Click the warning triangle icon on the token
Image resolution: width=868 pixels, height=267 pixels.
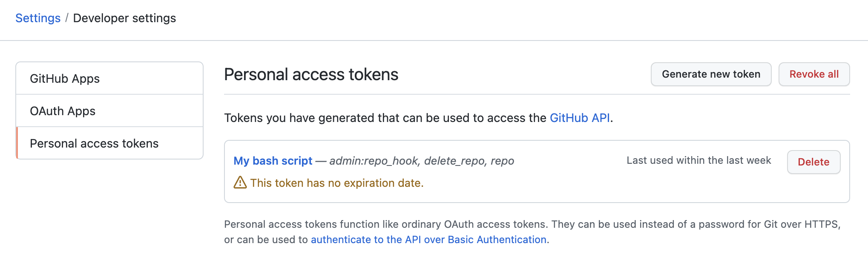pyautogui.click(x=240, y=183)
